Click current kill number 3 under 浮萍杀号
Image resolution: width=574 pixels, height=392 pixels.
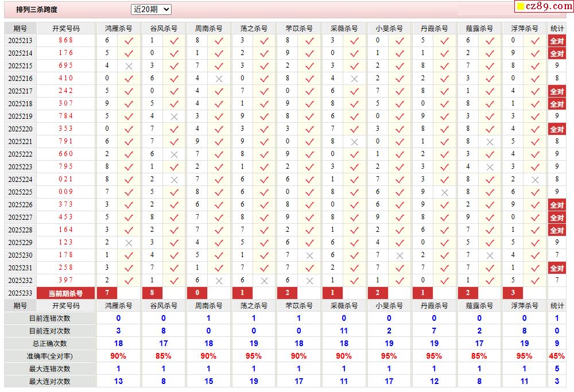click(513, 293)
